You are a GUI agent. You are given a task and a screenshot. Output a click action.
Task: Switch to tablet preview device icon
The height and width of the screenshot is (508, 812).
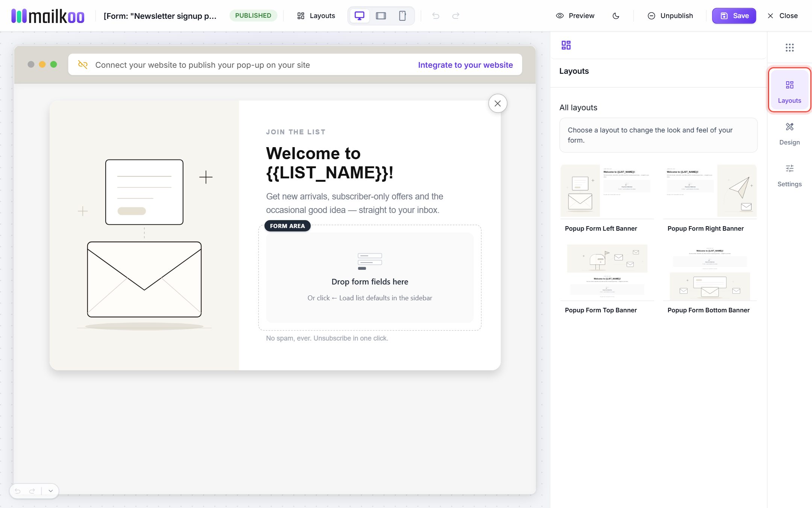coord(381,16)
